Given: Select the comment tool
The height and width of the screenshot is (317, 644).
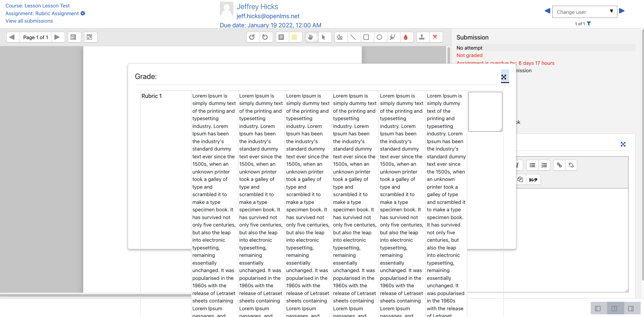Looking at the screenshot, I should tap(282, 37).
